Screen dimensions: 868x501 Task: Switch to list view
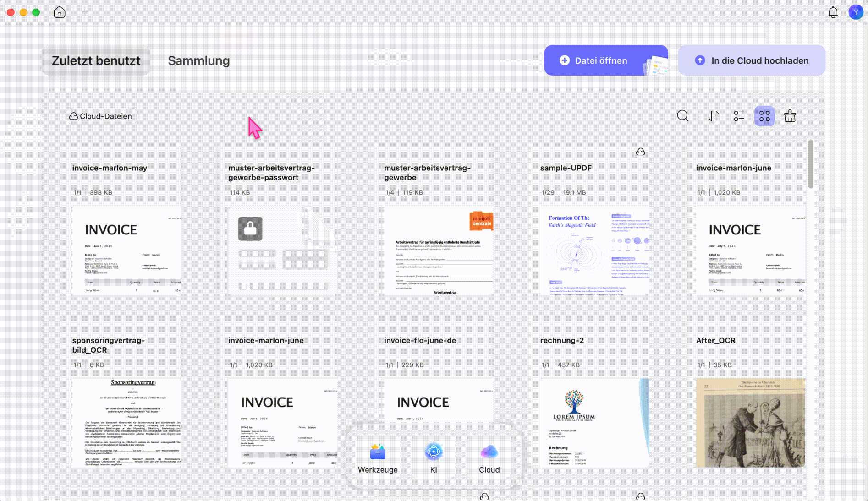[739, 116]
